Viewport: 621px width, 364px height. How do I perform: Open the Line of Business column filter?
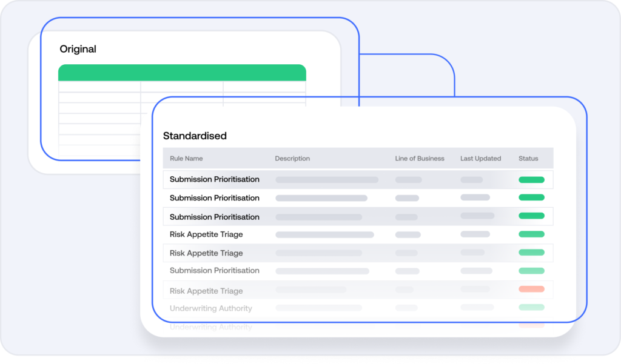tap(420, 158)
